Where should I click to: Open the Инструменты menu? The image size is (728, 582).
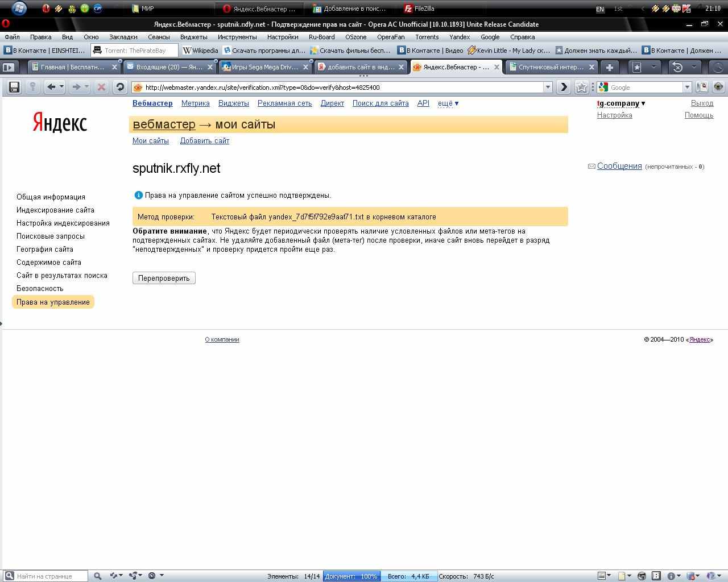[237, 37]
